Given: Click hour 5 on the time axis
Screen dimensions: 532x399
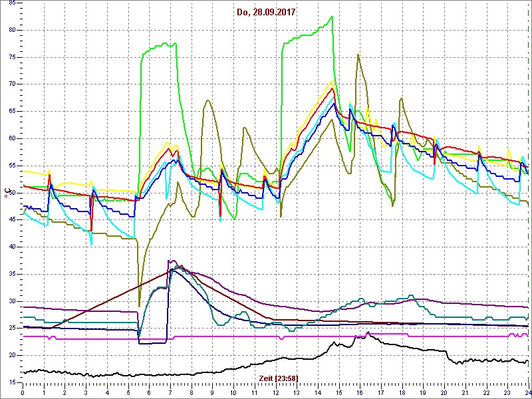Looking at the screenshot, I should pos(128,392).
